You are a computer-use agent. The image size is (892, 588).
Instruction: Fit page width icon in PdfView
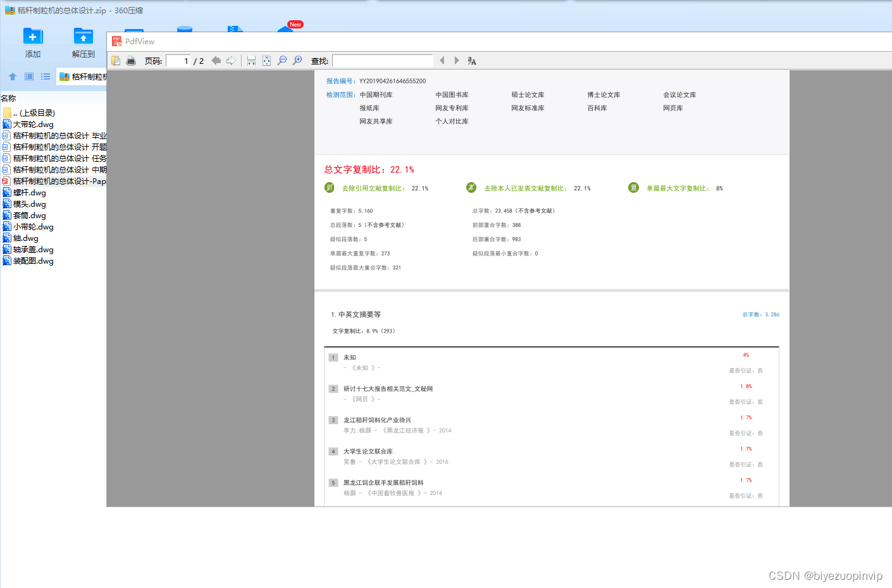pyautogui.click(x=251, y=61)
